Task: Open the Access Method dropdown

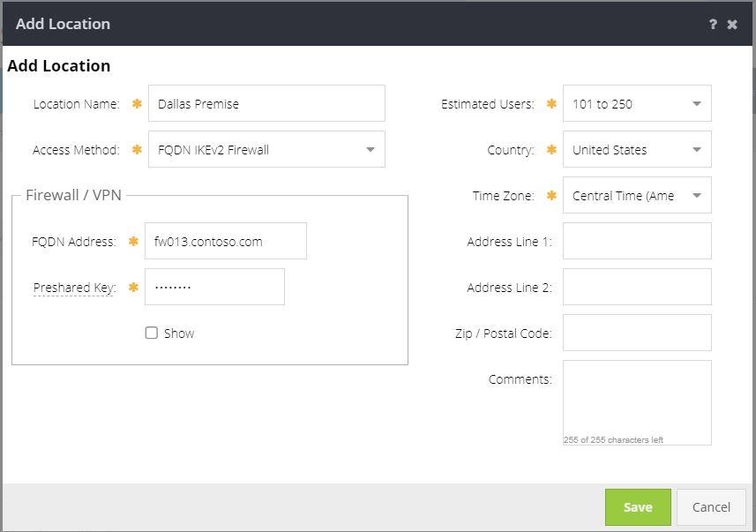Action: [x=266, y=150]
